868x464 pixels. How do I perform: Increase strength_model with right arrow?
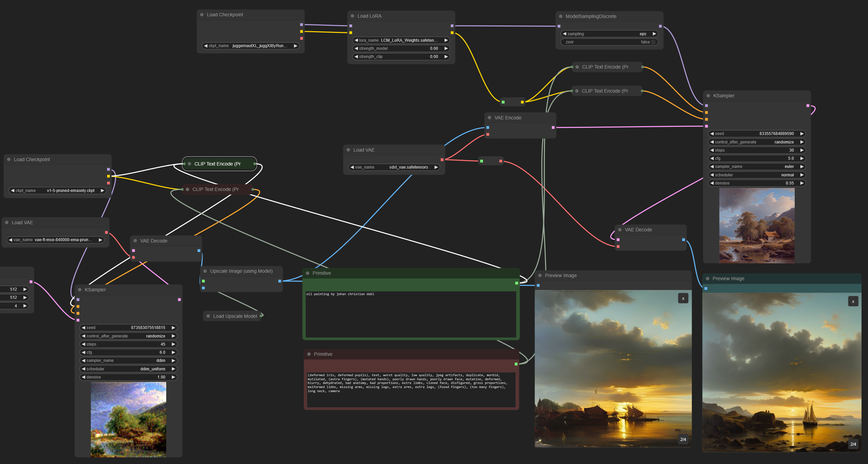446,49
